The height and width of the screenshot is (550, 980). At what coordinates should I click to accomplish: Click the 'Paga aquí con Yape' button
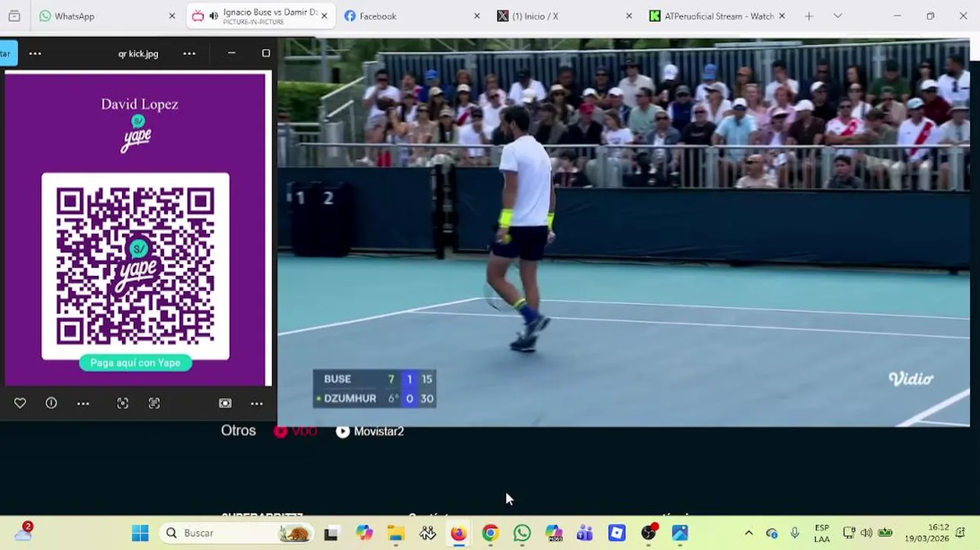pyautogui.click(x=135, y=363)
